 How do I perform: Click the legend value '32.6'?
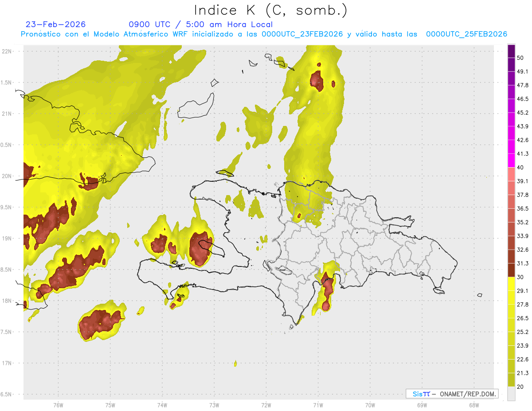pyautogui.click(x=523, y=250)
